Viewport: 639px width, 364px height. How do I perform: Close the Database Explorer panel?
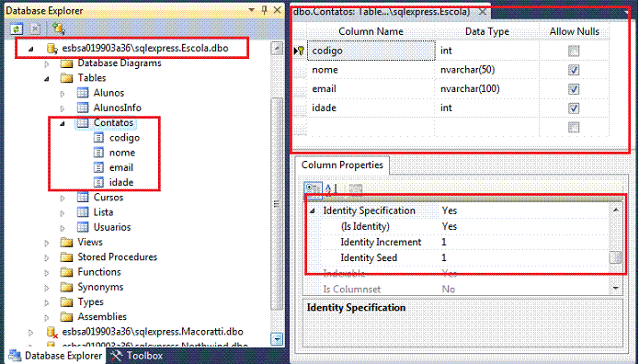277,10
